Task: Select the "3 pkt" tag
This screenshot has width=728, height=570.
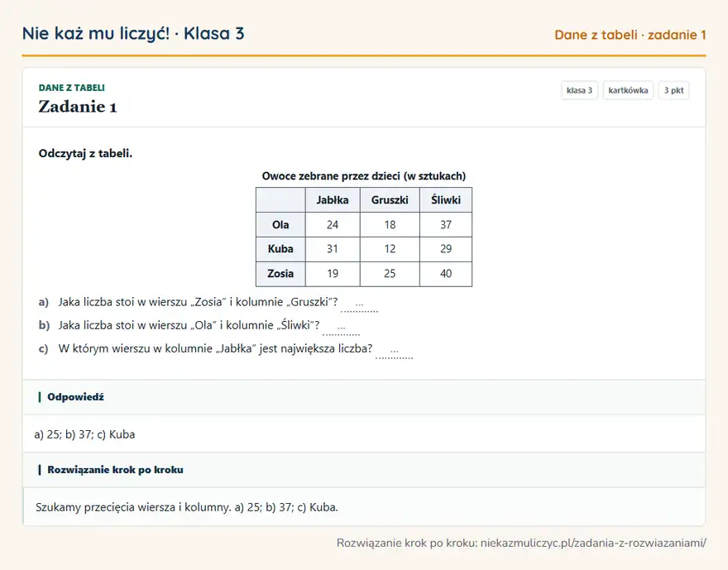Action: point(673,90)
